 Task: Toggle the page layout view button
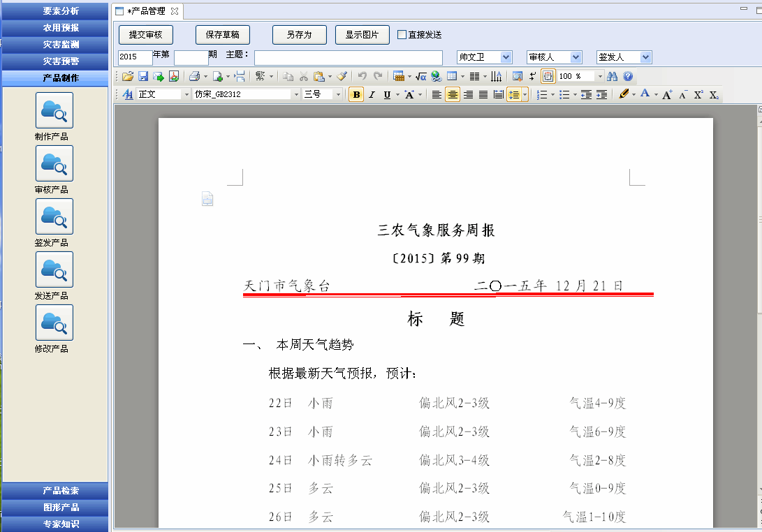(x=548, y=76)
